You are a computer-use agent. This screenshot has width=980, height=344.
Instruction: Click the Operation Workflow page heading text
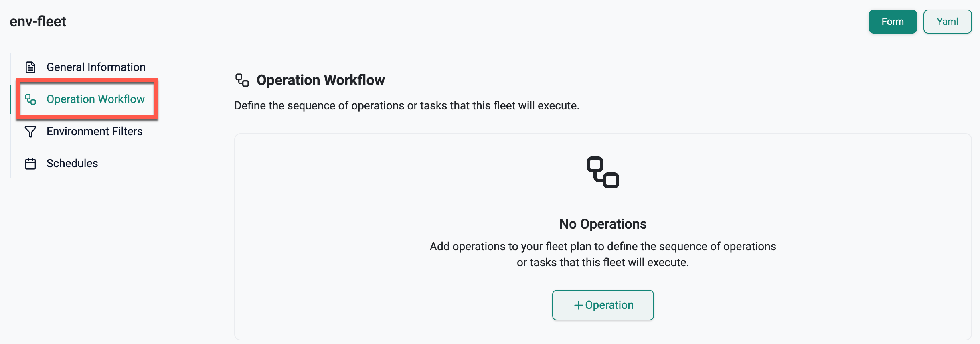pyautogui.click(x=320, y=80)
